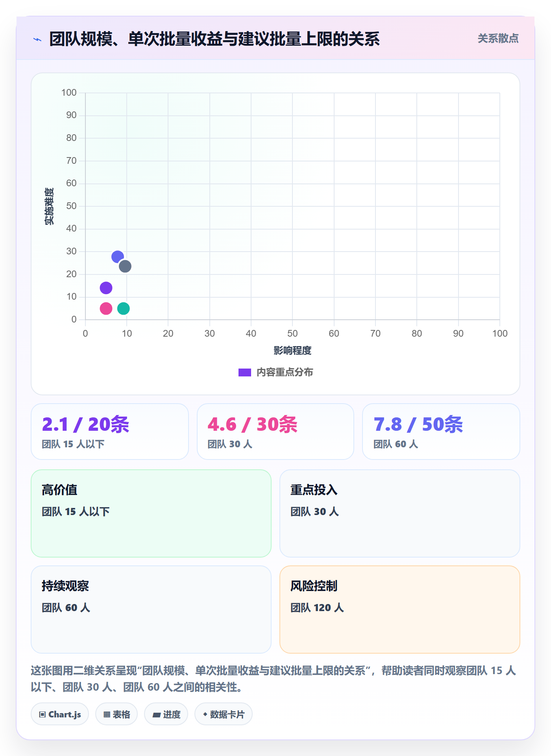This screenshot has height=756, width=551.
Task: Toggle the 内容重点分布 legend swatch
Action: point(244,372)
